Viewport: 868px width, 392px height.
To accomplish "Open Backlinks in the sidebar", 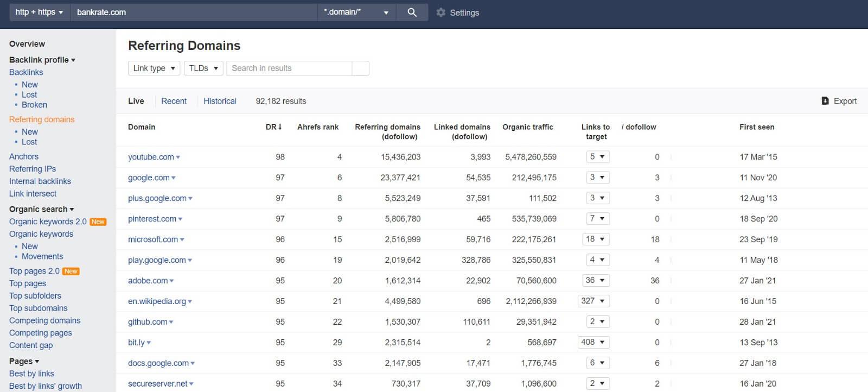I will (x=26, y=72).
